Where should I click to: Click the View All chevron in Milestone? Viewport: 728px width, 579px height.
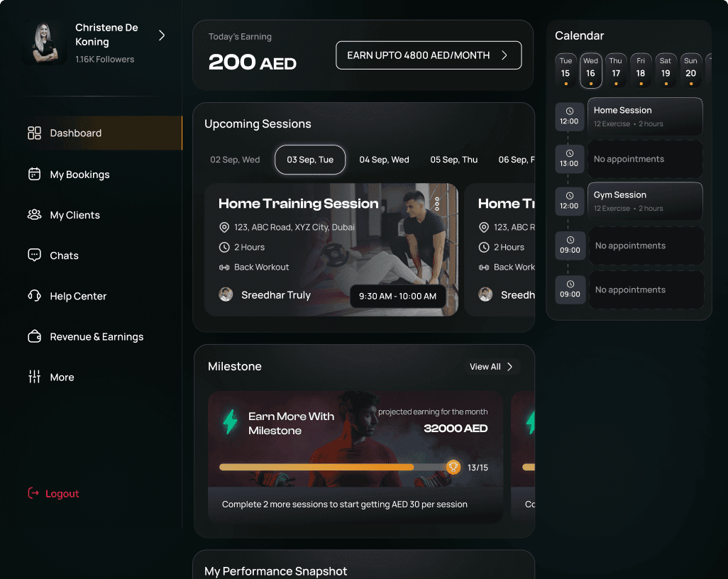pos(509,367)
